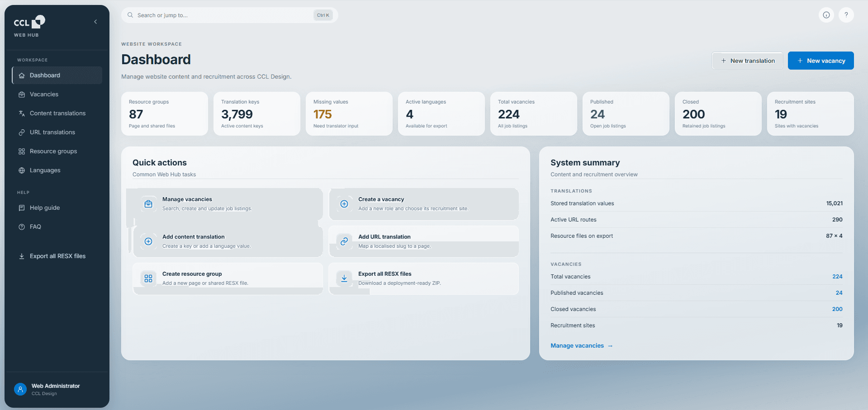The height and width of the screenshot is (410, 868).
Task: Open the Active languages 4 card
Action: click(441, 113)
